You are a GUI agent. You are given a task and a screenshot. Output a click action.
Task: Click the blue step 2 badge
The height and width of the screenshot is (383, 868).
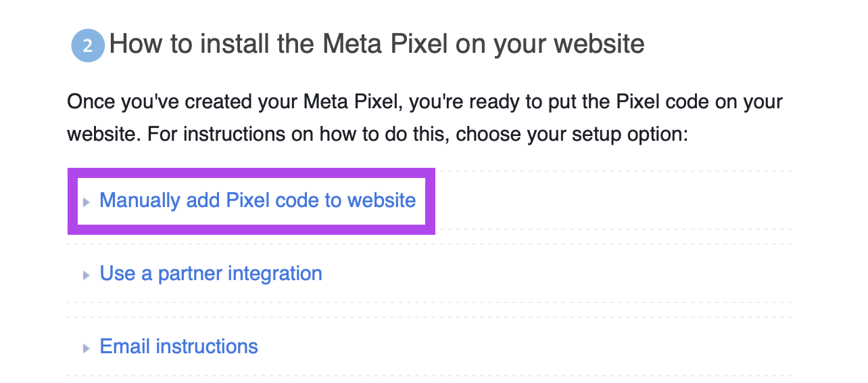click(x=88, y=46)
